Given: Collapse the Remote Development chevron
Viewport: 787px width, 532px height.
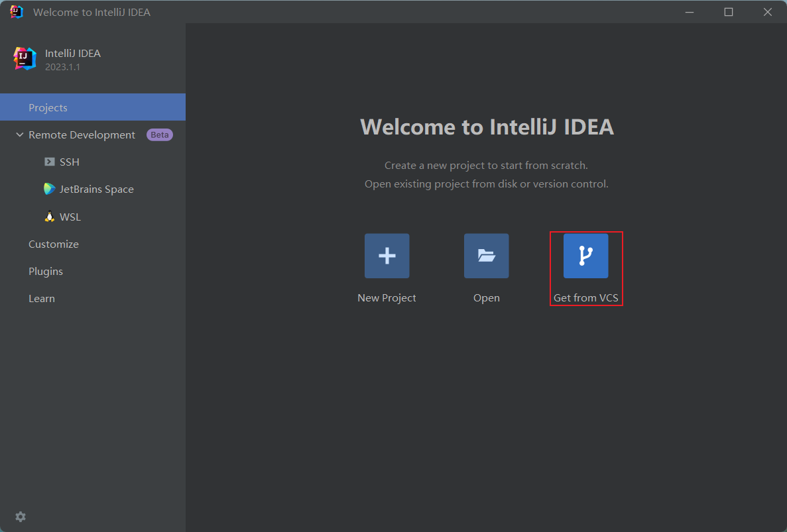Looking at the screenshot, I should pyautogui.click(x=19, y=134).
